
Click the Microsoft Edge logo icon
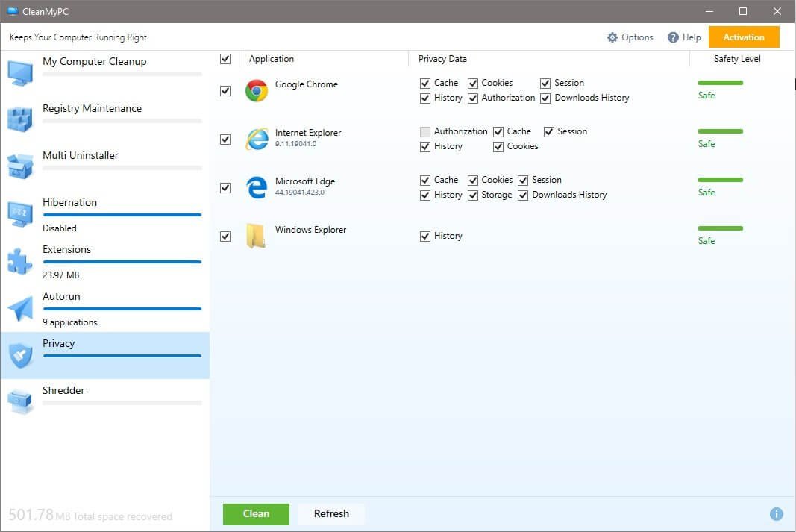coord(257,187)
